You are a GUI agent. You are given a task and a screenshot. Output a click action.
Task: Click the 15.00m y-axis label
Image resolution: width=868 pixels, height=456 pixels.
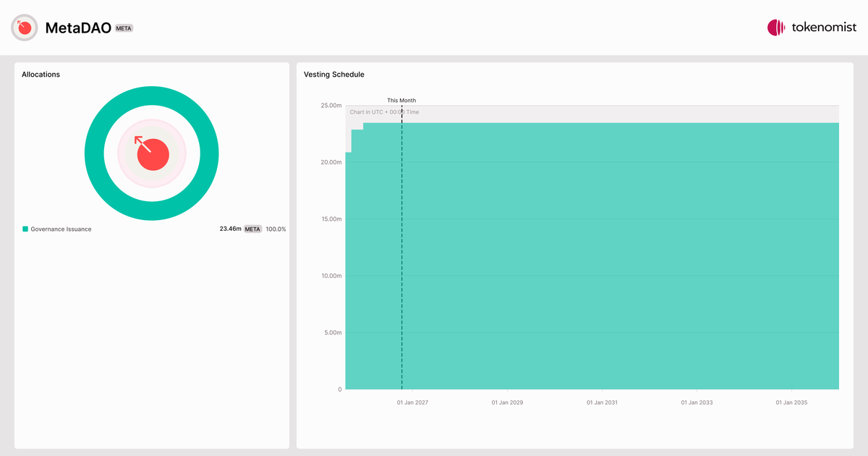coord(331,219)
